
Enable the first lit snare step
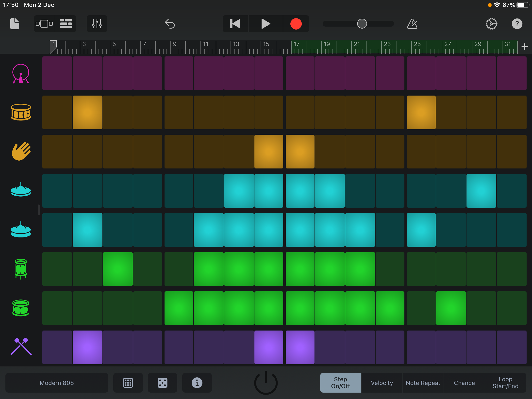click(87, 112)
